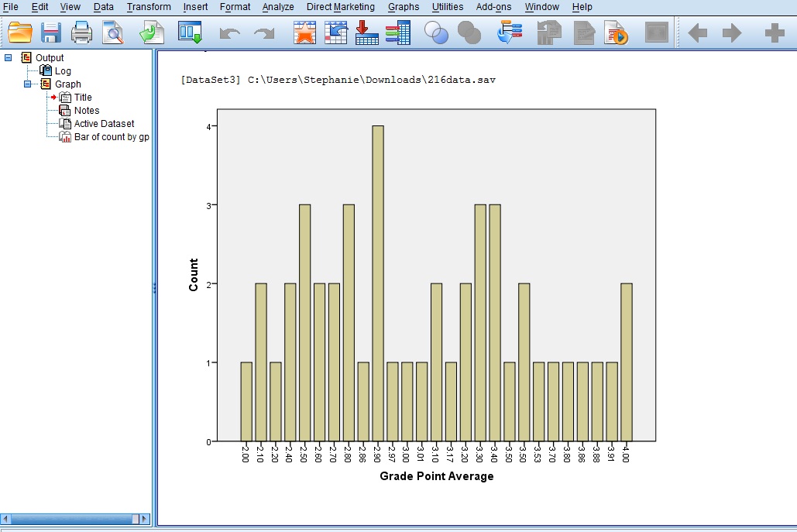The image size is (797, 532).
Task: Click the two blue circles toolbar icon
Action: click(436, 33)
